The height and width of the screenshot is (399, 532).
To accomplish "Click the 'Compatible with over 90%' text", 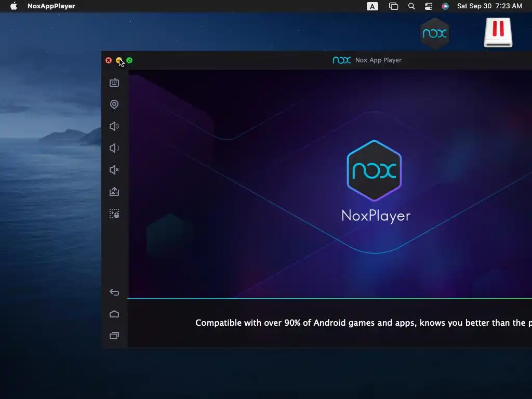I will point(363,323).
